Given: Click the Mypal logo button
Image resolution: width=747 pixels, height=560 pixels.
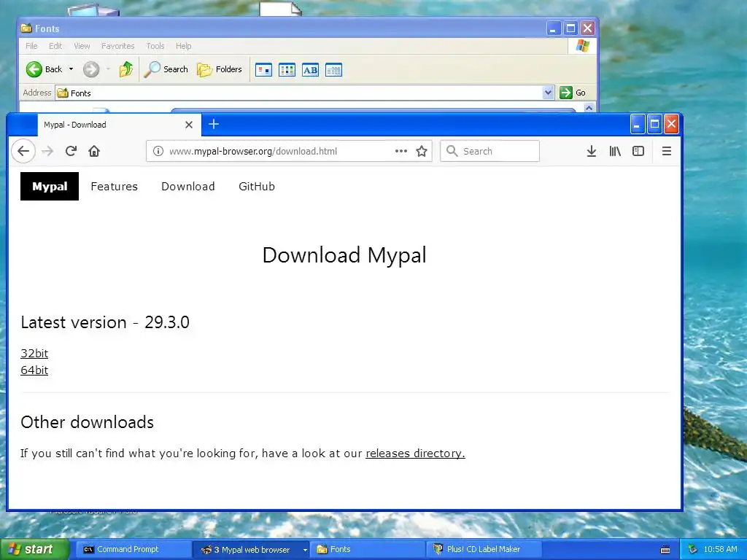Looking at the screenshot, I should 50,186.
